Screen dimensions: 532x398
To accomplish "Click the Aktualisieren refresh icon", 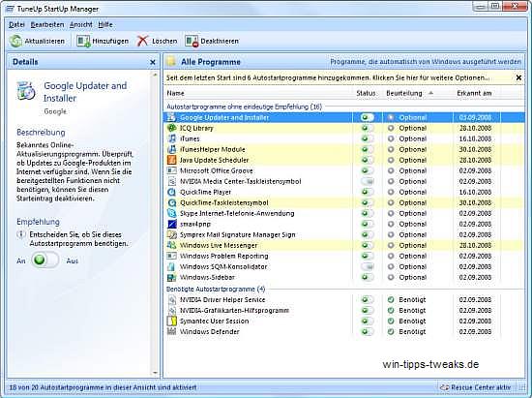I will tap(15, 41).
